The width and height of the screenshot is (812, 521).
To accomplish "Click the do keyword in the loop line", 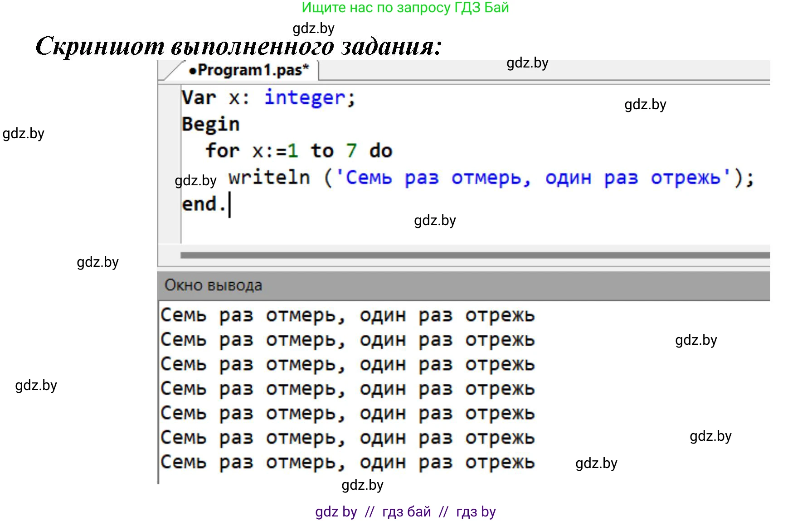I will [380, 151].
